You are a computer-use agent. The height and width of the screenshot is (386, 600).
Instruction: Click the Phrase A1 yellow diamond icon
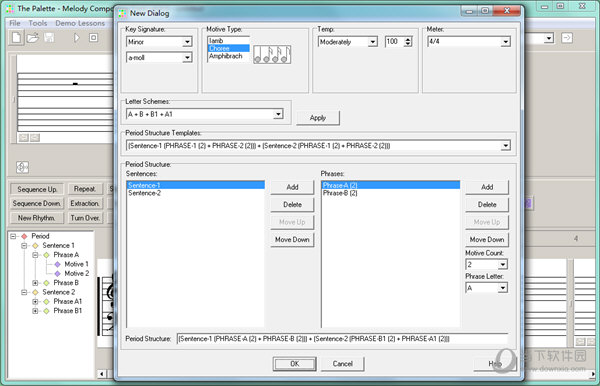click(x=46, y=301)
